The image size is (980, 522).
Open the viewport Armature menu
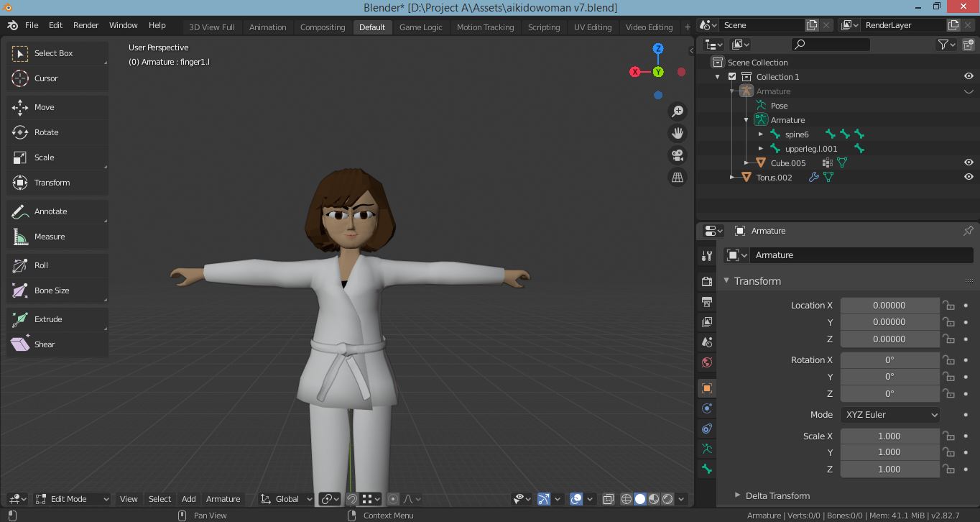click(x=223, y=499)
